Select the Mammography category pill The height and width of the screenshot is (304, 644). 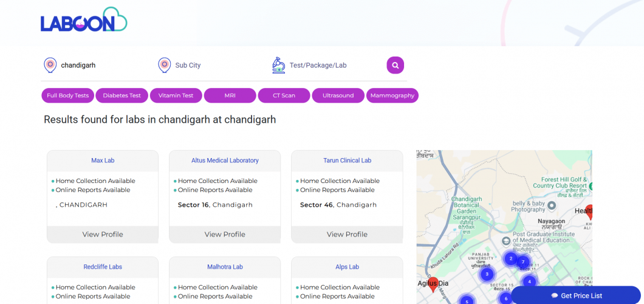(x=392, y=95)
